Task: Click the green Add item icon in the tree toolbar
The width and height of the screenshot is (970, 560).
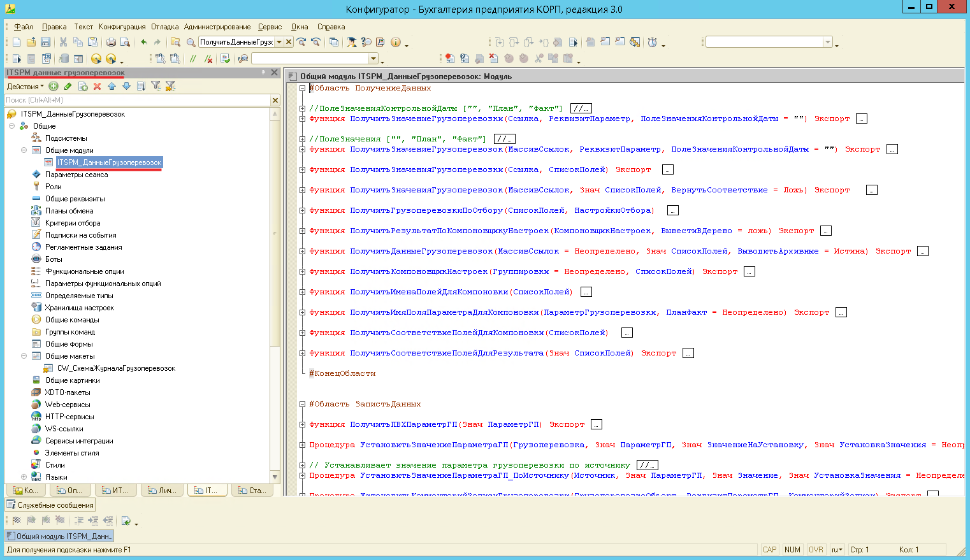Action: pos(54,86)
